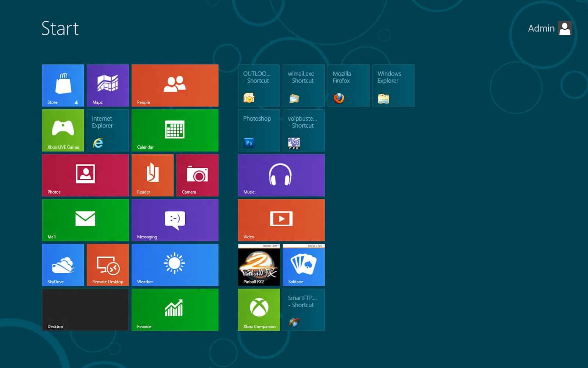Open Photoshop from the Start screen
This screenshot has width=588, height=368.
(x=259, y=130)
